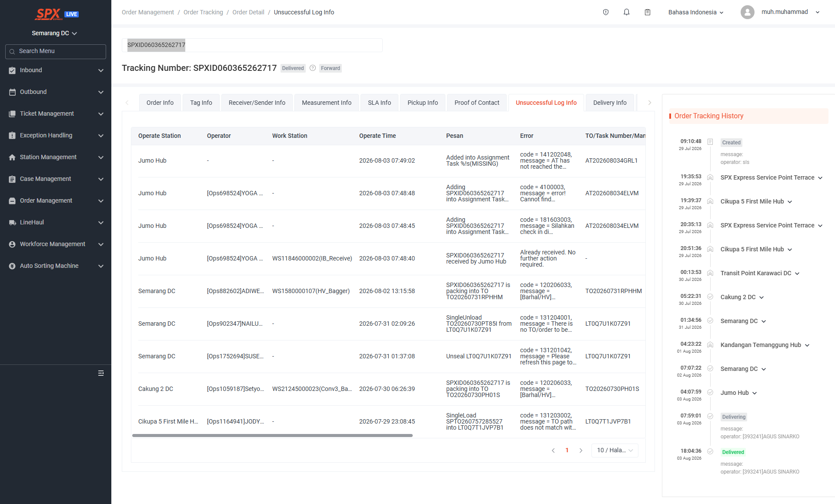The height and width of the screenshot is (504, 835).
Task: Click the WS11846000002(IB_Receive) work station cell
Action: point(312,258)
